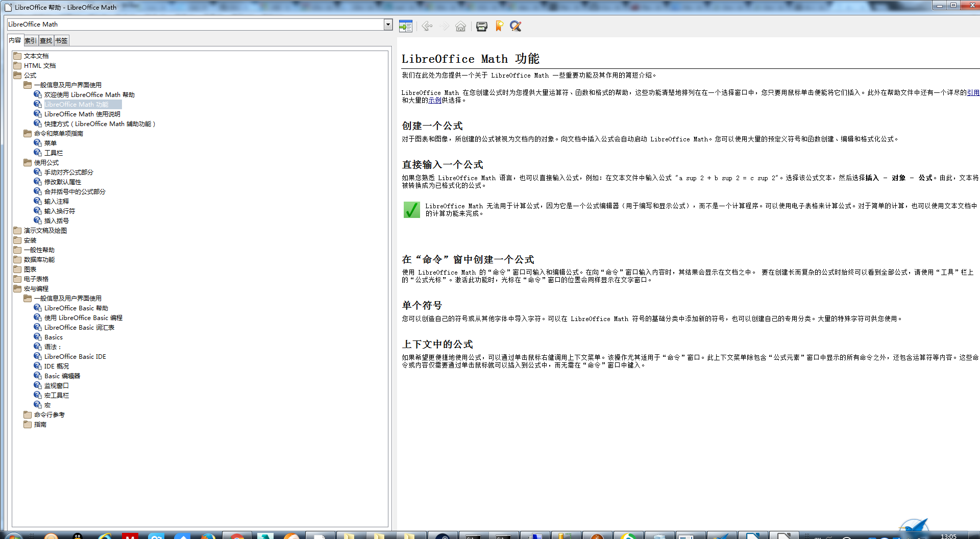
Task: Click the page icon beside 菜单
Action: pos(38,143)
